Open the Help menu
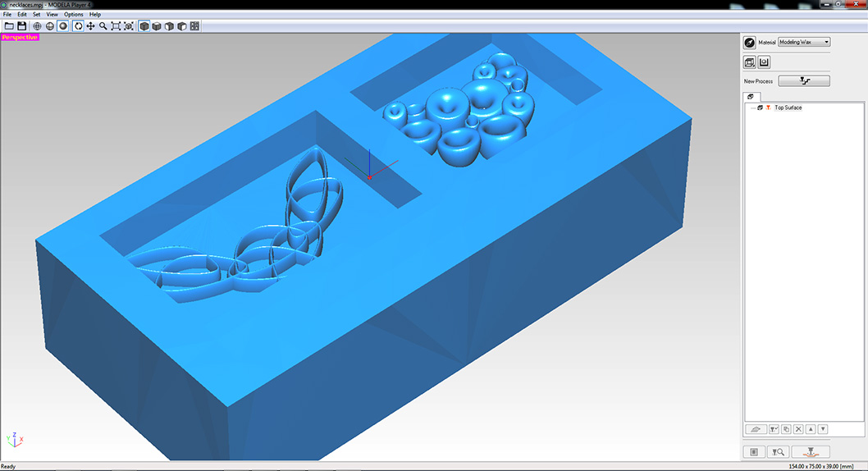 tap(95, 15)
